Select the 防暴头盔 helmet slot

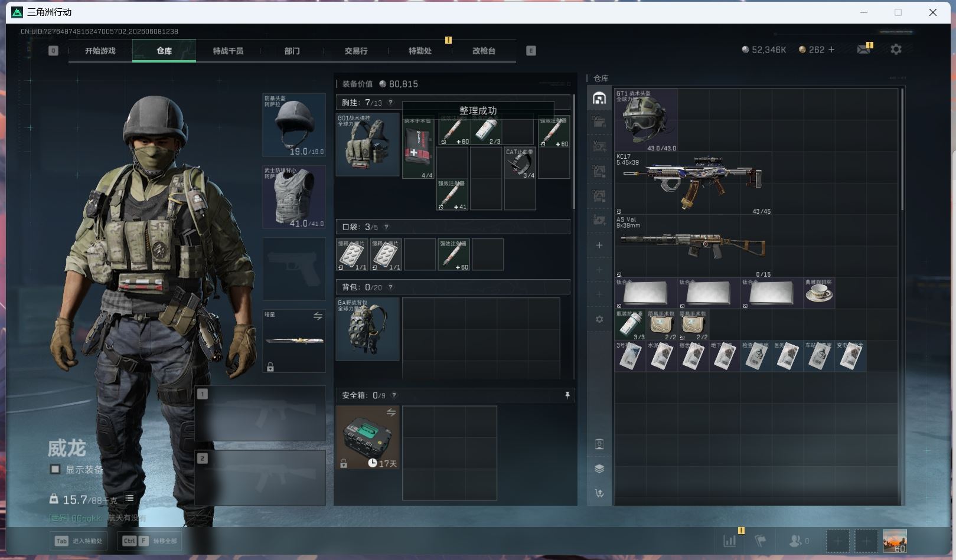point(294,125)
